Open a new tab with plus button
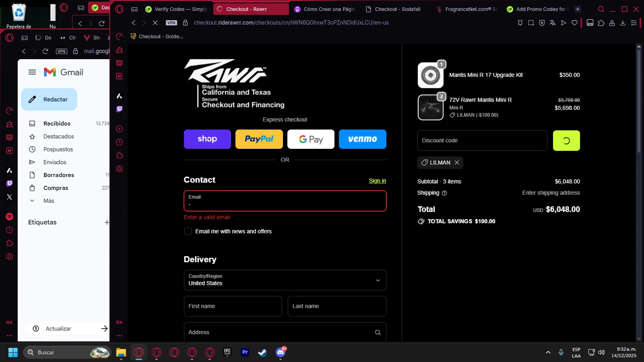The width and height of the screenshot is (644, 362). [578, 9]
